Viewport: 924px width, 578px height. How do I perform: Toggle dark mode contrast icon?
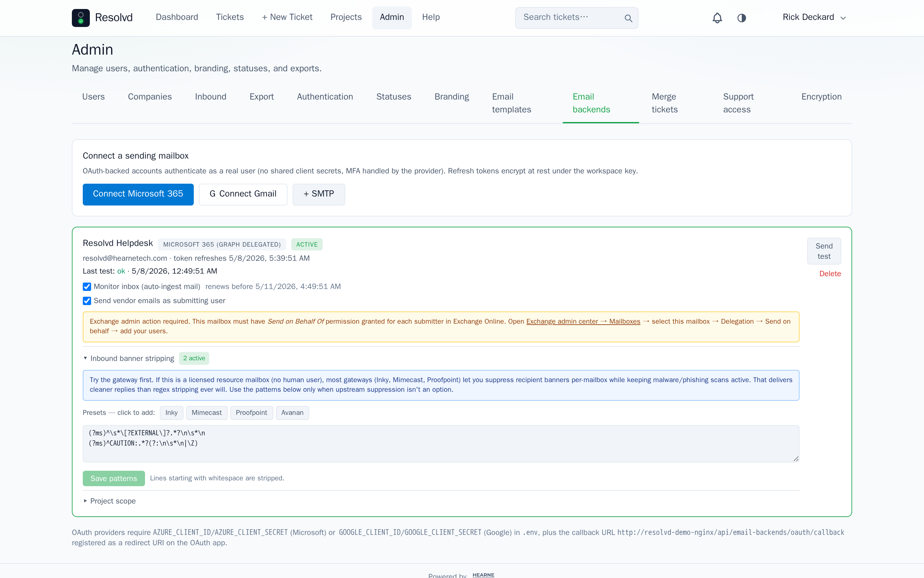tap(741, 18)
